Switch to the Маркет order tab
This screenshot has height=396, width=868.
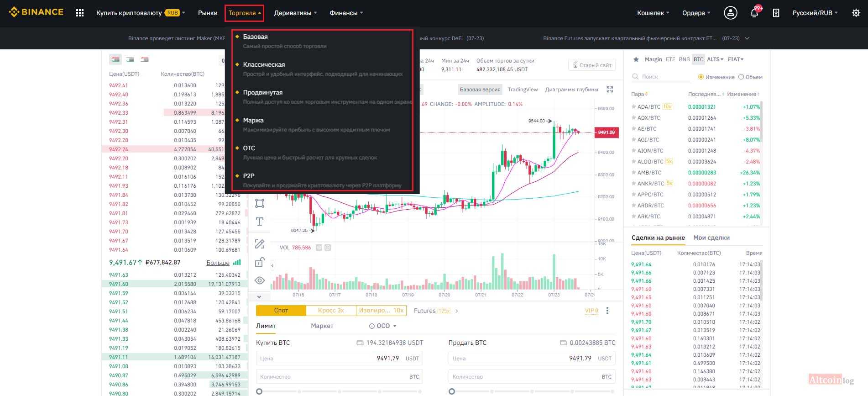[322, 326]
